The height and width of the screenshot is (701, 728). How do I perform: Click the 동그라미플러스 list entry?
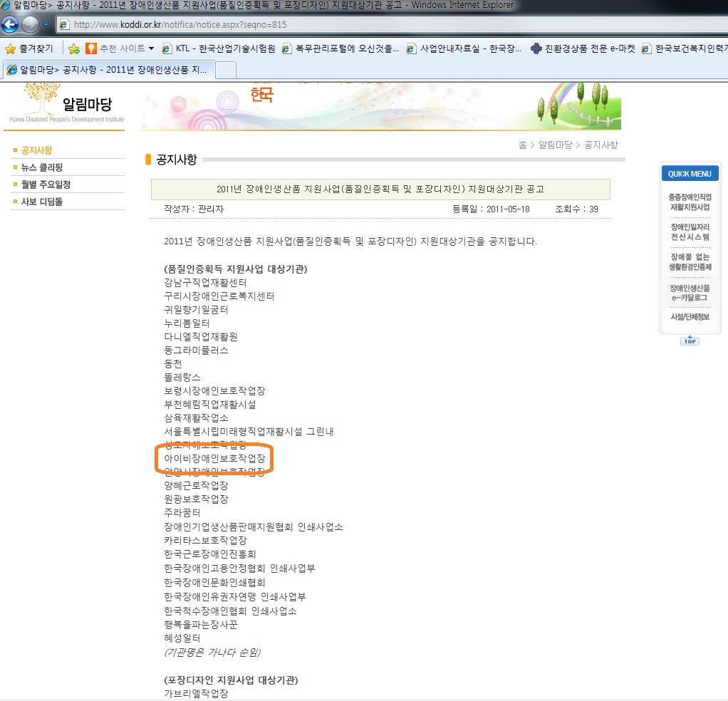click(x=196, y=350)
